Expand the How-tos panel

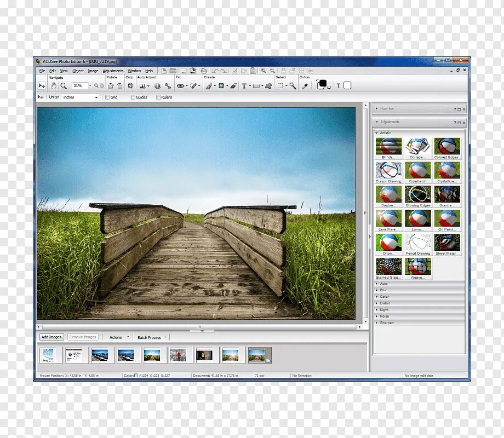click(x=377, y=108)
